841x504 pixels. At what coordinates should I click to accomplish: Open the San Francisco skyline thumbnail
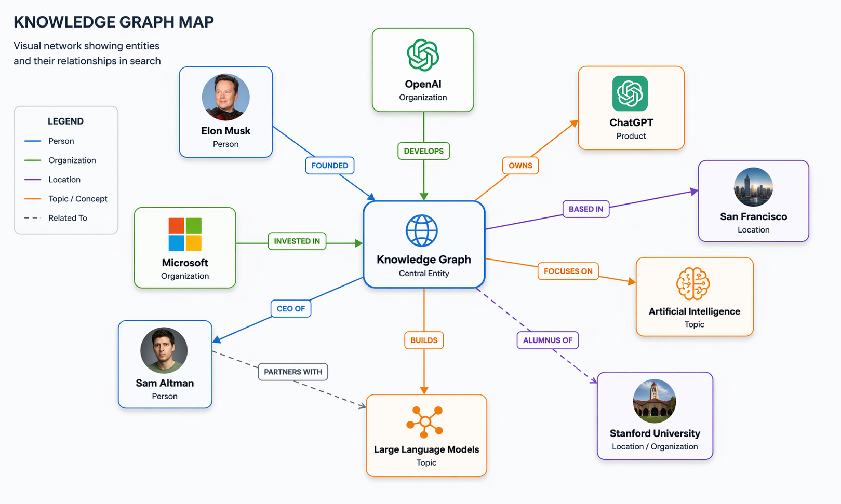(x=753, y=187)
